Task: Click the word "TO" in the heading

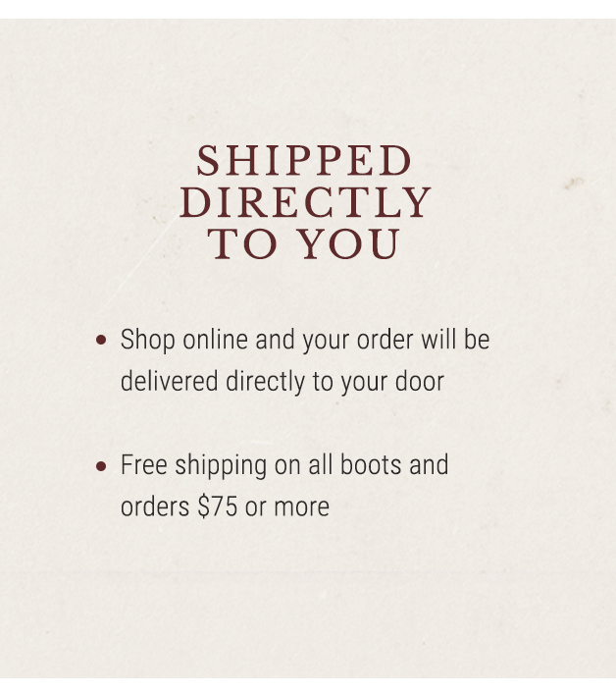Action: [242, 243]
